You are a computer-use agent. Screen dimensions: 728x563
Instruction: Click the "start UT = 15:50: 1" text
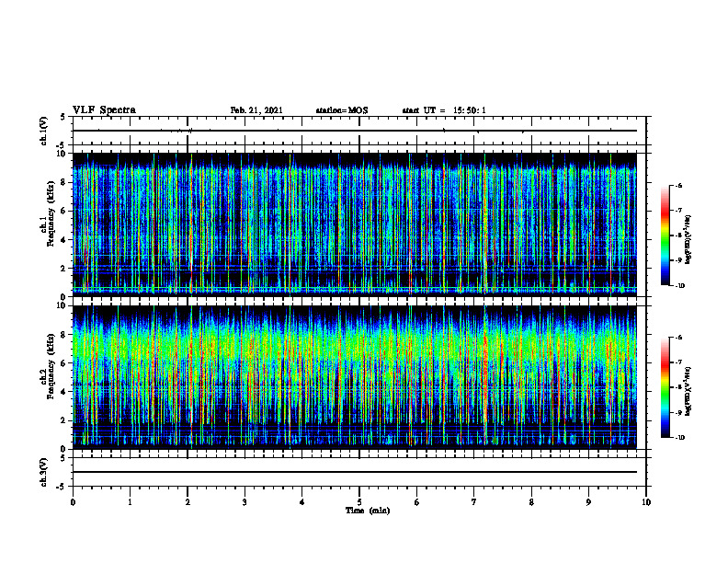click(x=444, y=110)
